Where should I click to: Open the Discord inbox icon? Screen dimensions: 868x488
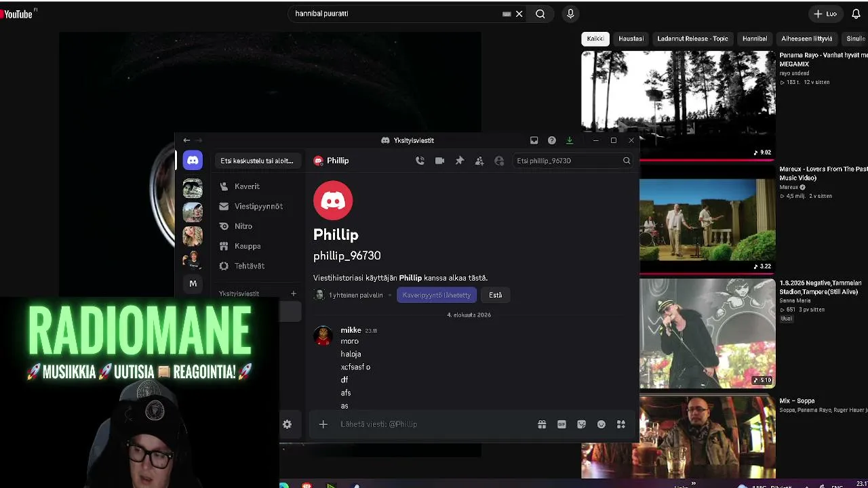pos(534,140)
